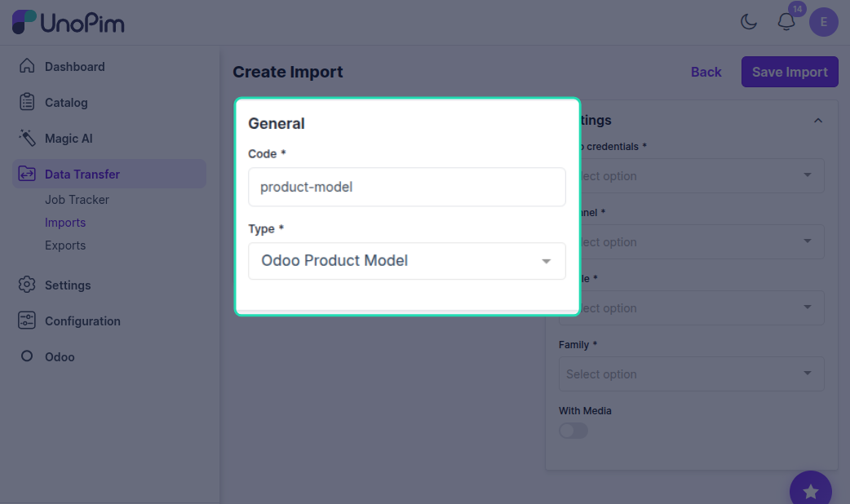The width and height of the screenshot is (850, 504).
Task: Click the Configuration sliders icon
Action: click(x=27, y=321)
